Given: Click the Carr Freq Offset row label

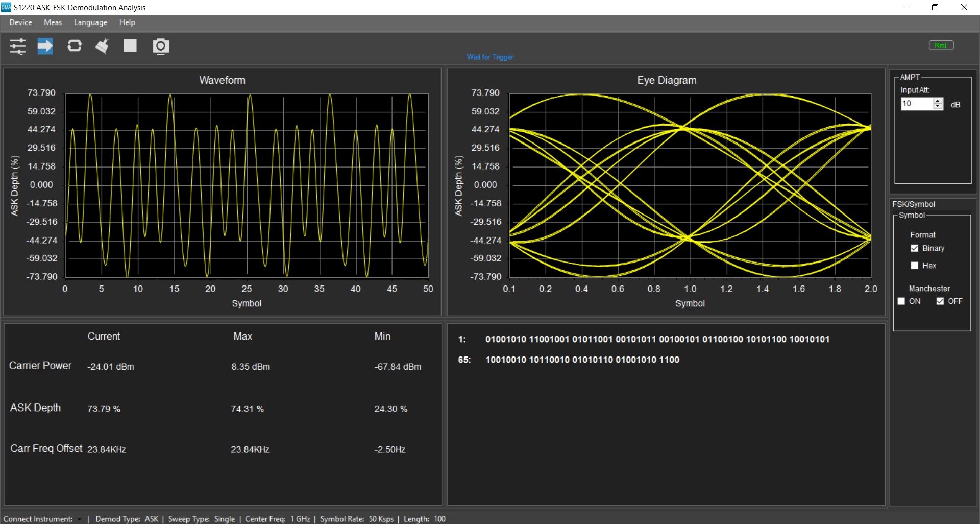Looking at the screenshot, I should tap(46, 448).
